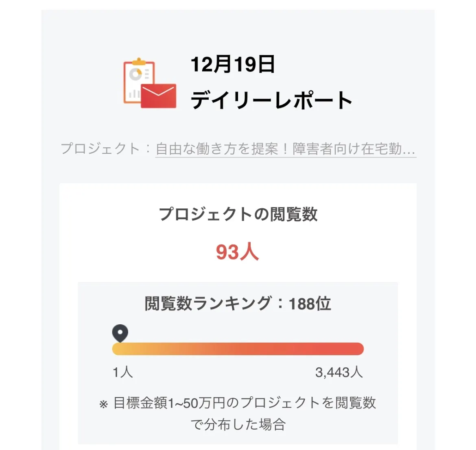Click the 12月19日 date heading
Image resolution: width=476 pixels, height=450 pixels.
pos(233,64)
